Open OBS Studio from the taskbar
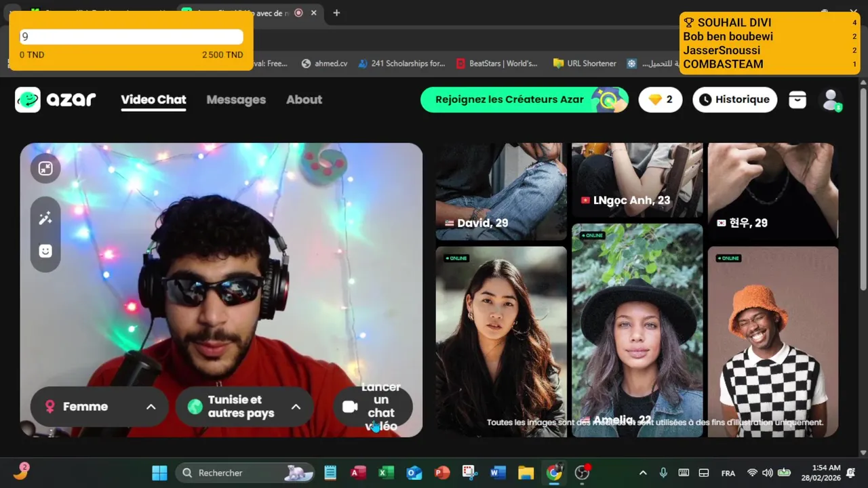868x488 pixels. click(582, 472)
